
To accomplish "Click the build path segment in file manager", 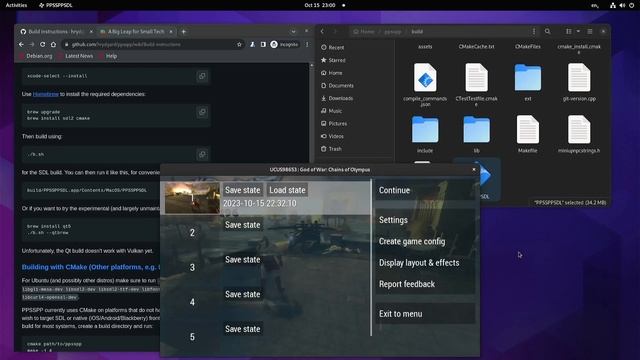I will pos(417,31).
